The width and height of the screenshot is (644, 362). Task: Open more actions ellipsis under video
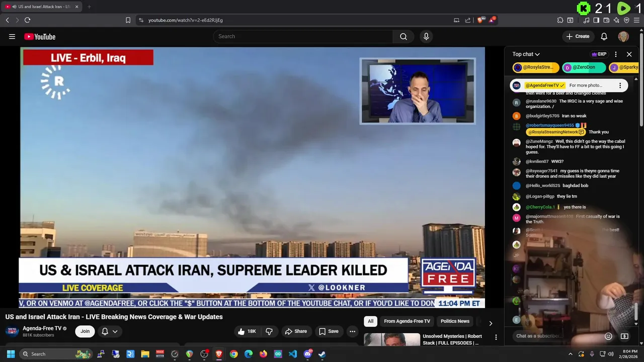[352, 331]
